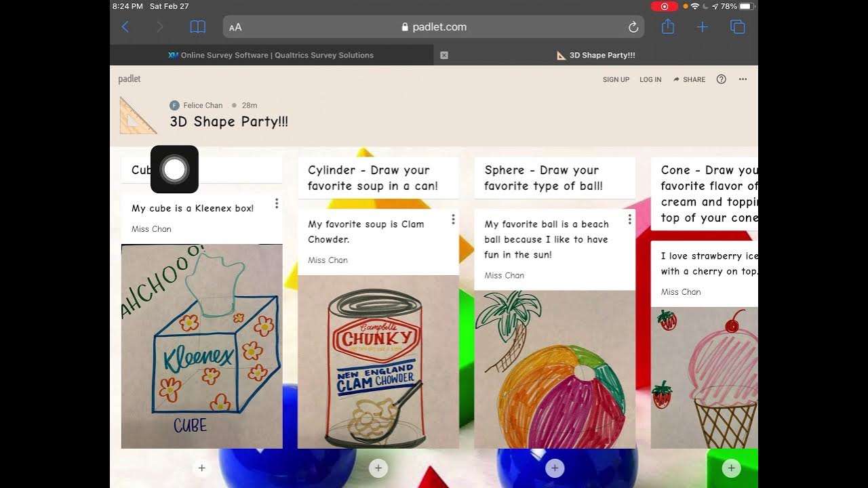The image size is (868, 488).
Task: Click author name Felice Chan
Action: pos(203,106)
